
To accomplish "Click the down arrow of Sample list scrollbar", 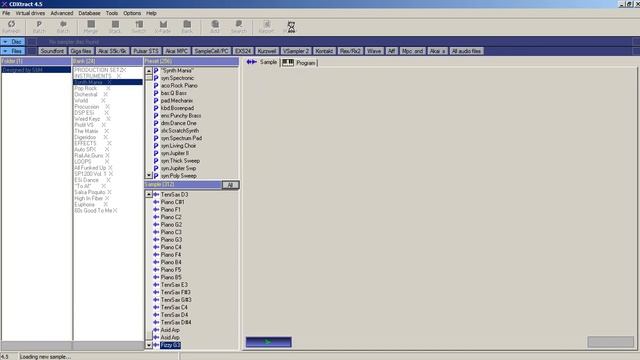I will [149, 345].
